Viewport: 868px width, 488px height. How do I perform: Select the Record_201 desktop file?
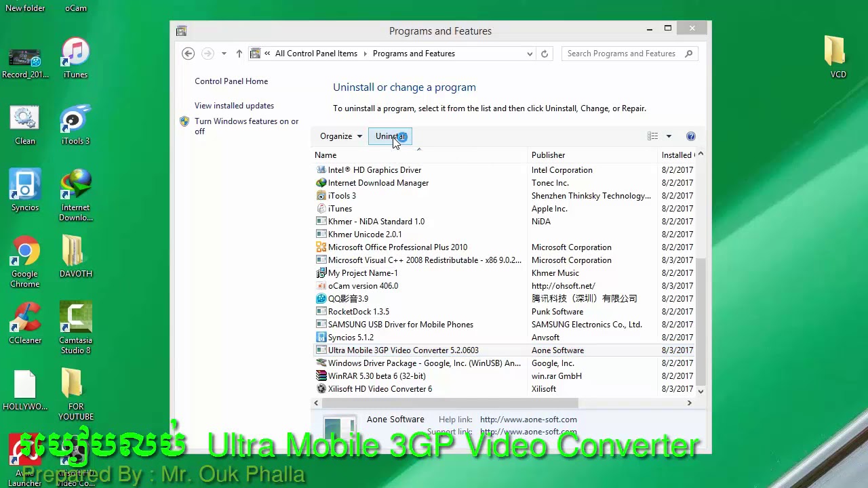[25, 62]
